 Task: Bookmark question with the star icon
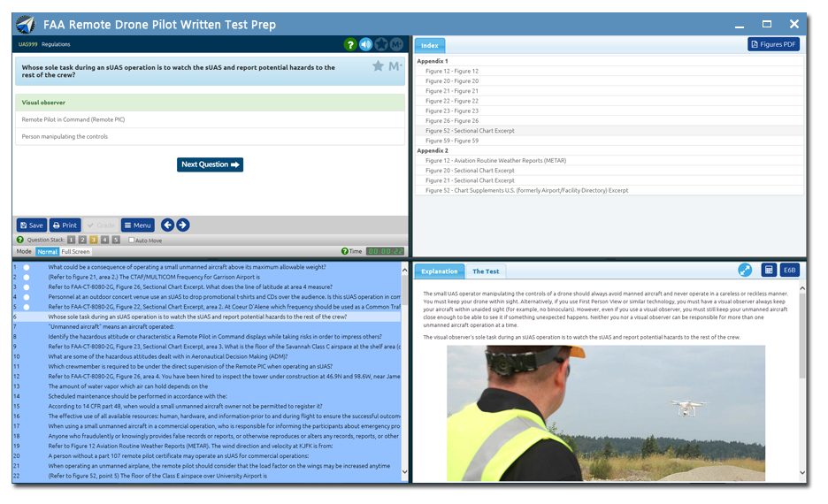(378, 66)
